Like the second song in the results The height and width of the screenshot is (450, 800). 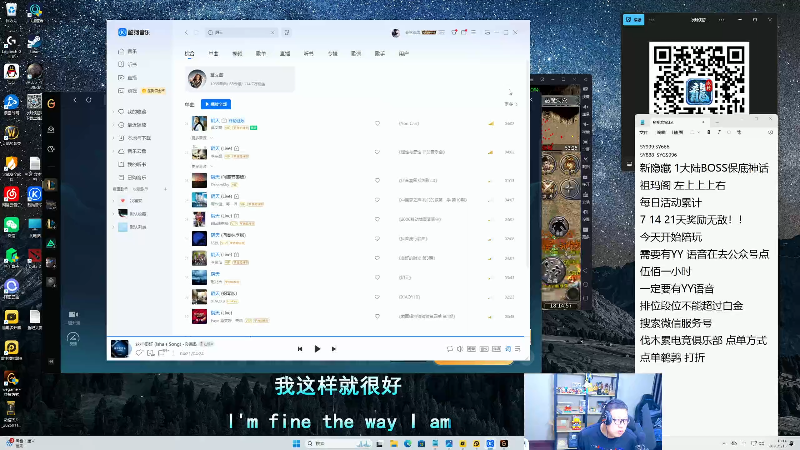pos(378,152)
